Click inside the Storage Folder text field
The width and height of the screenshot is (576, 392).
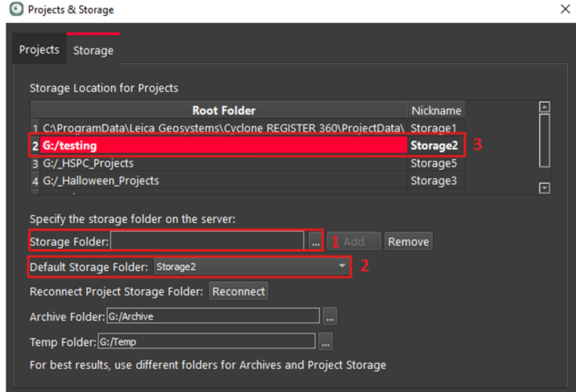[x=207, y=241]
